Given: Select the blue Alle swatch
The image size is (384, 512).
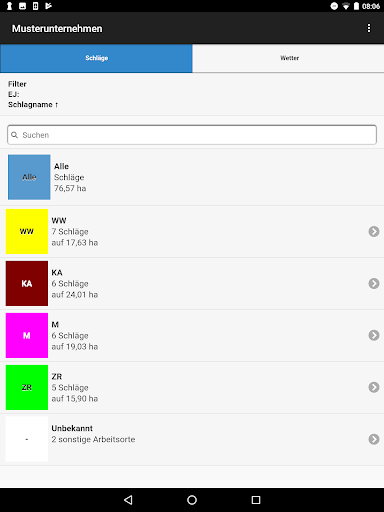Looking at the screenshot, I should [x=29, y=177].
